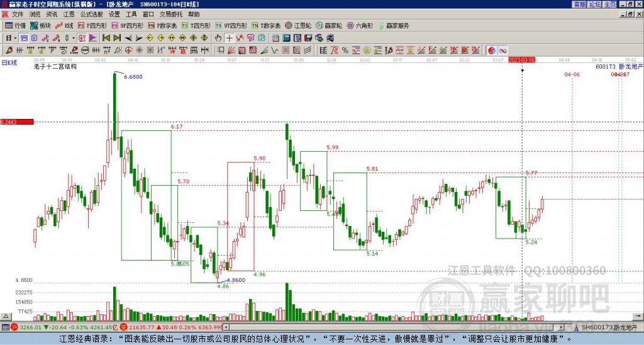This screenshot has width=644, height=345.
Task: Click the 日K线 label
Action: (x=9, y=63)
